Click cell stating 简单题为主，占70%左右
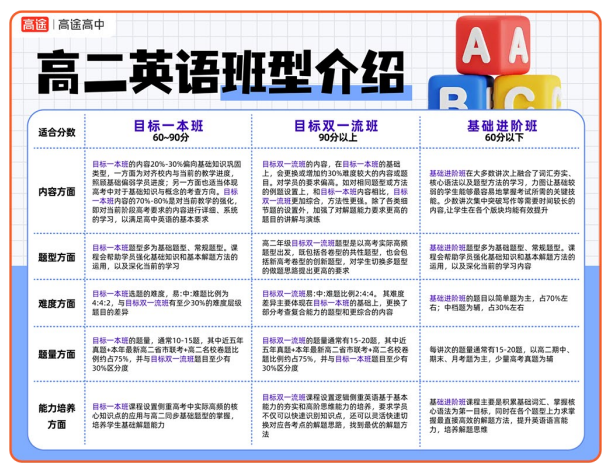This screenshot has height=470, width=615. point(499,303)
